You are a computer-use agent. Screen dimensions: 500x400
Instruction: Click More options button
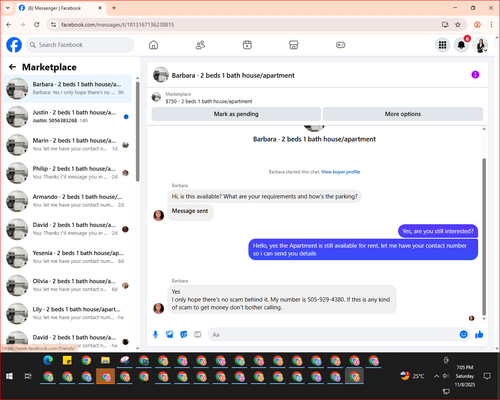[x=403, y=114]
